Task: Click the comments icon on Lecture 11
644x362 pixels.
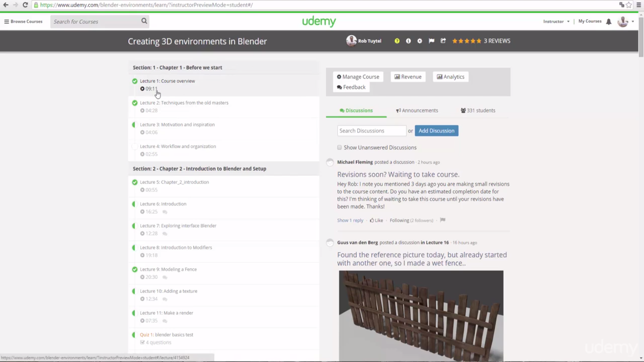Action: (x=165, y=321)
